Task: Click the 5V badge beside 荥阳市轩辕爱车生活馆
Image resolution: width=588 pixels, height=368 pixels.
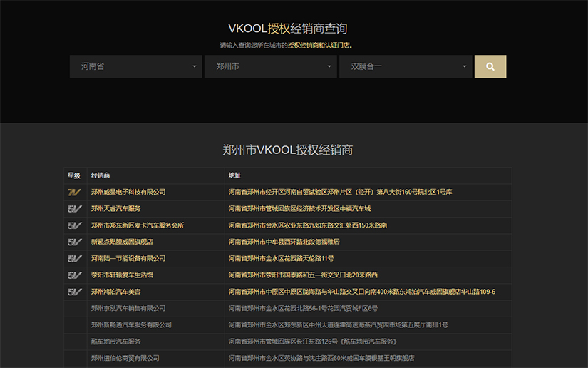Action: (x=74, y=275)
